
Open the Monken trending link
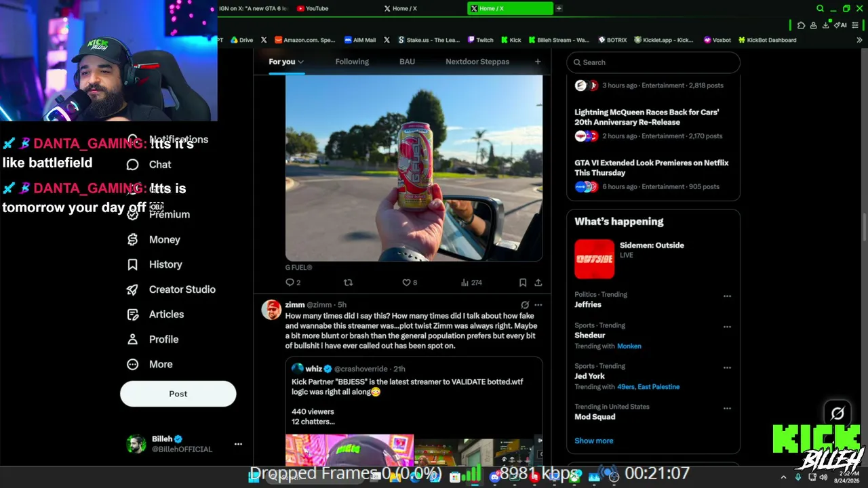coord(629,346)
